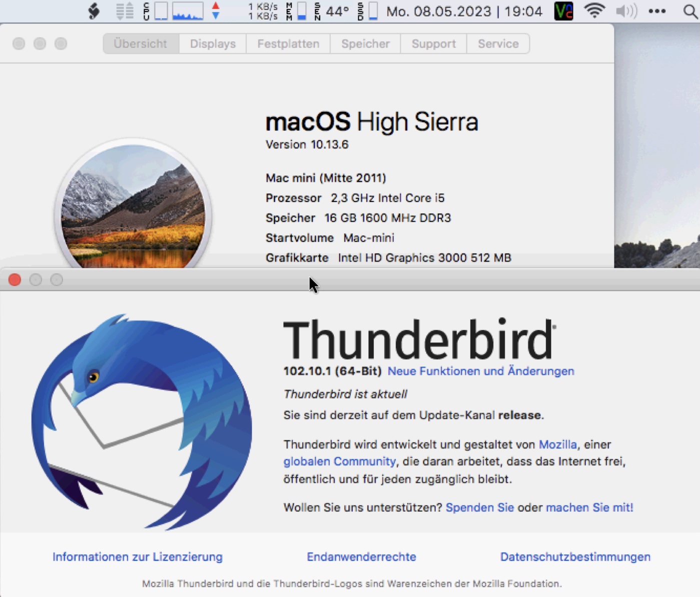Open the dark bird-shaped menu bar icon
Viewport: 700px width, 597px height.
click(x=94, y=11)
